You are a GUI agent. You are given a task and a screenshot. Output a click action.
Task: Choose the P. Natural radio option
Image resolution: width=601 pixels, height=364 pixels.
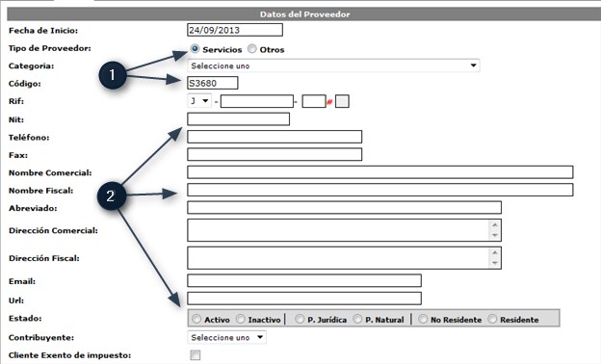click(357, 319)
